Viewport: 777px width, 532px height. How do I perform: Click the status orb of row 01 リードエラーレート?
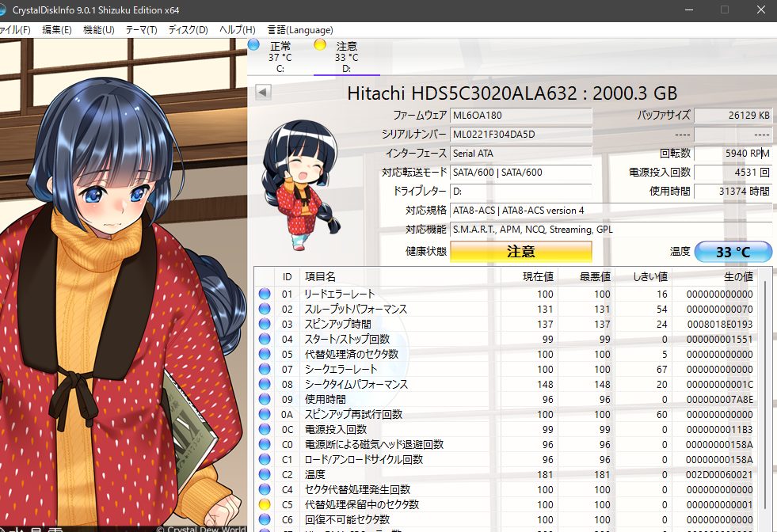tap(265, 294)
